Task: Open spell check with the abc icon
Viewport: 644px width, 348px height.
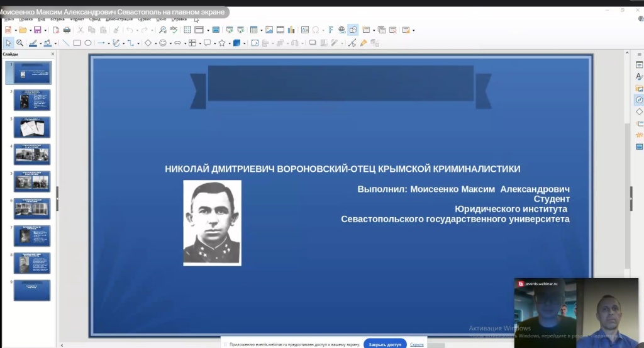Action: coord(174,30)
